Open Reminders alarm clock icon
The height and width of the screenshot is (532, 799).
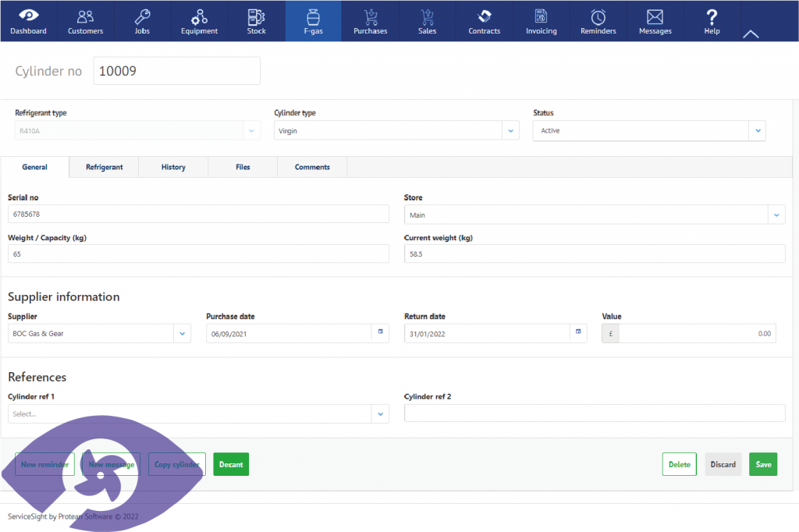pyautogui.click(x=598, y=17)
